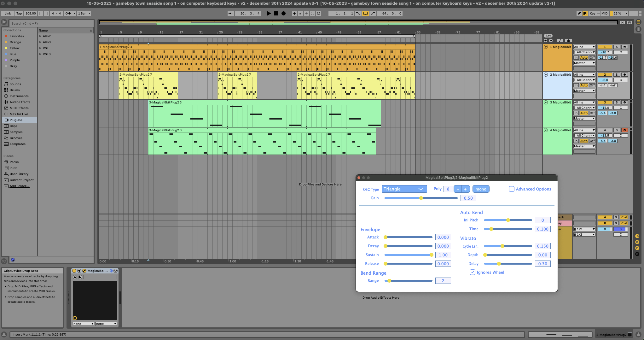Click Poly plus button in plugin
This screenshot has width=644, height=340.
pyautogui.click(x=466, y=189)
